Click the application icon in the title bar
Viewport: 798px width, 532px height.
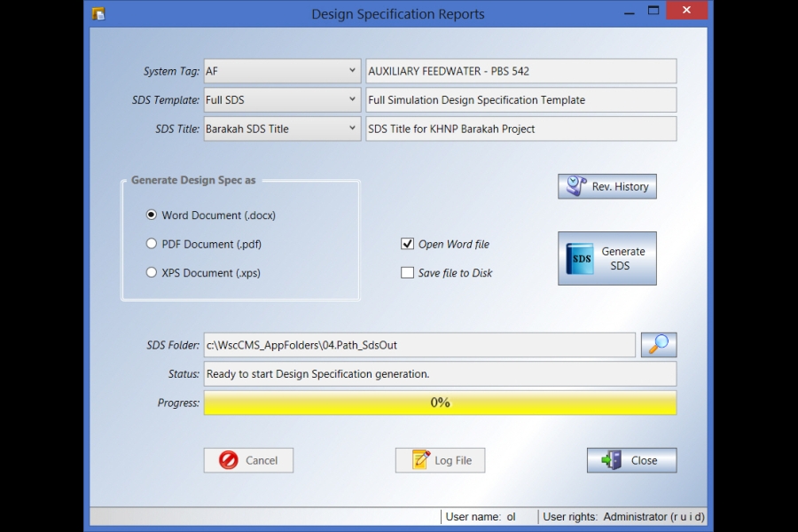point(98,13)
